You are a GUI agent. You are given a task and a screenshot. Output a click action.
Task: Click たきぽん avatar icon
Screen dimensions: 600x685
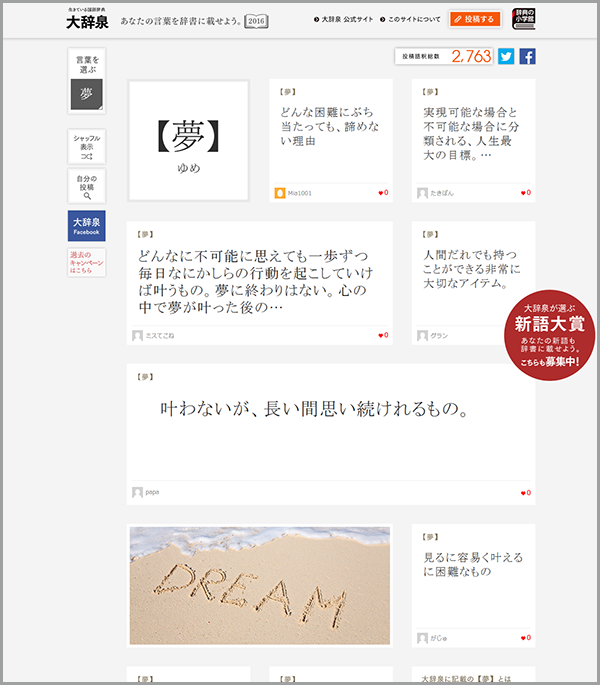pyautogui.click(x=422, y=193)
